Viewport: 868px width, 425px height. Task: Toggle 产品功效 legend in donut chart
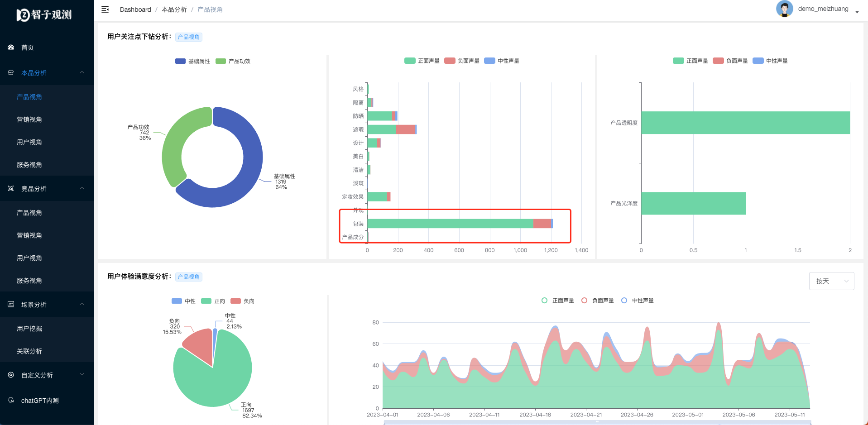pyautogui.click(x=233, y=61)
